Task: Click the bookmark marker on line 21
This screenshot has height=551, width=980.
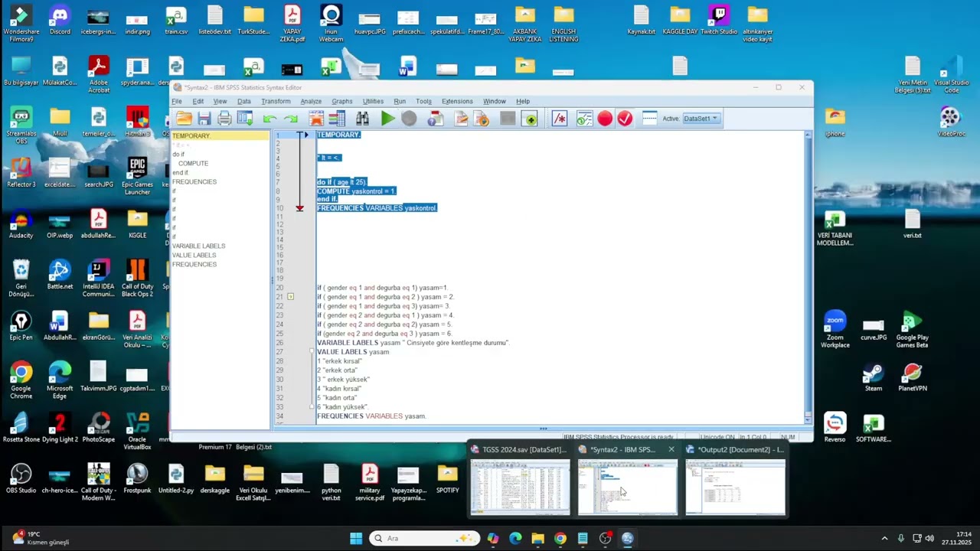Action: (x=290, y=296)
